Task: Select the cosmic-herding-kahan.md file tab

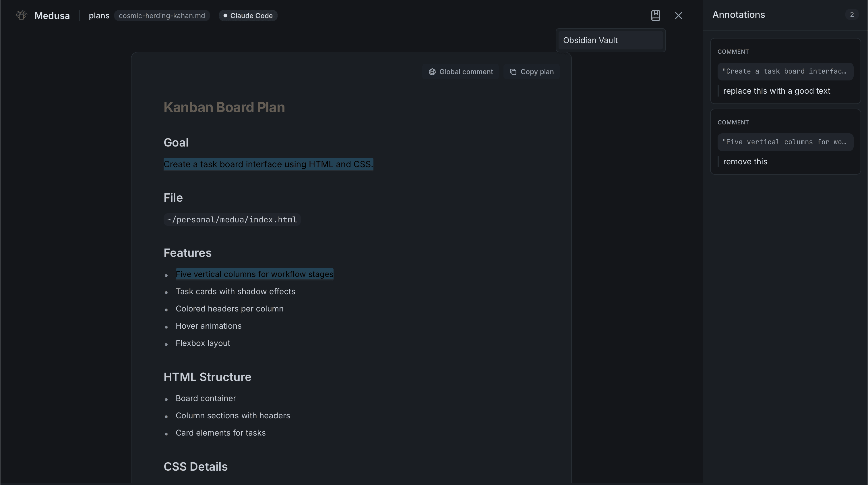Action: coord(162,15)
